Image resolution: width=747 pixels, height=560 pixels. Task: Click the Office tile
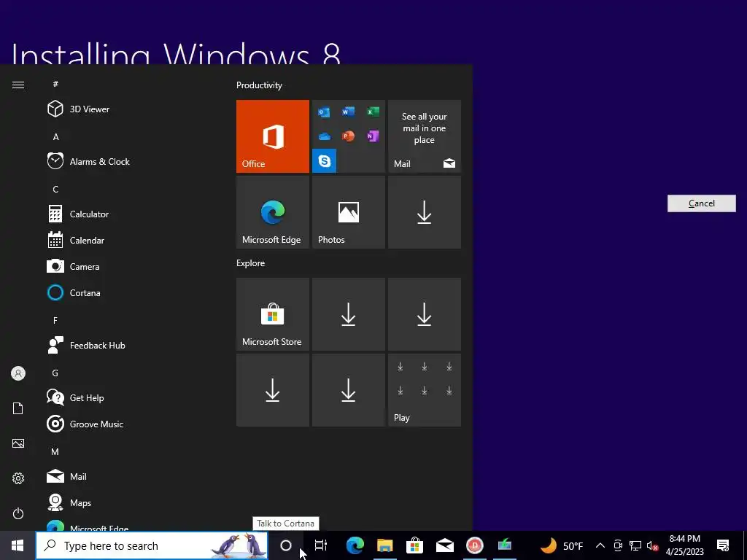click(273, 136)
